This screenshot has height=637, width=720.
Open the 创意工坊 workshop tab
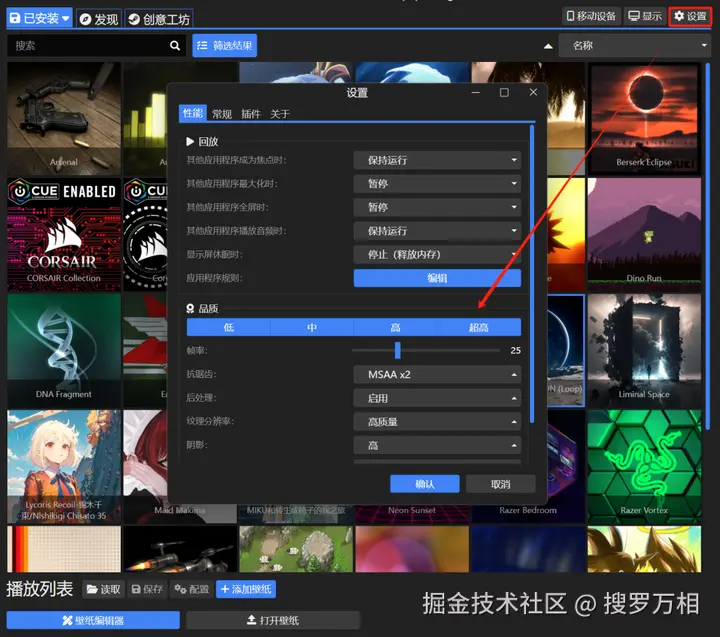tap(159, 19)
